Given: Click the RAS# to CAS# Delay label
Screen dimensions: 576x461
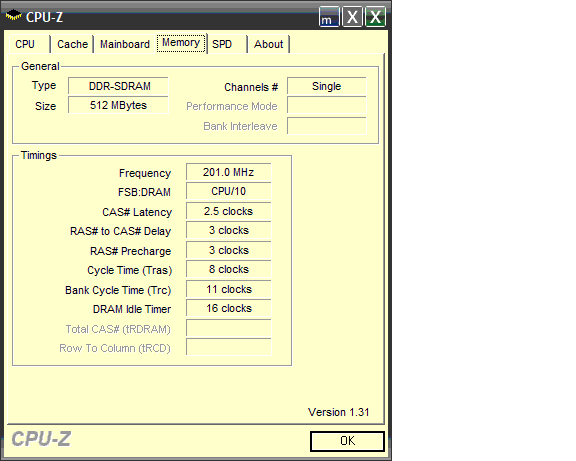Looking at the screenshot, I should click(x=120, y=231).
